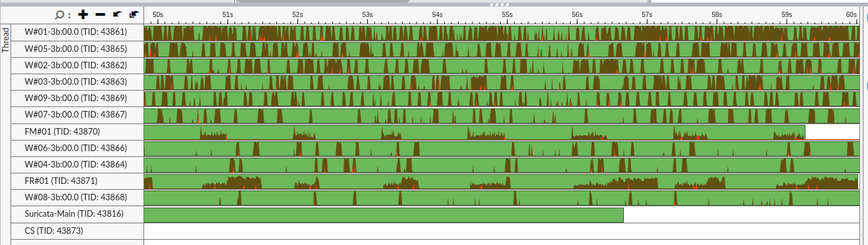Screen dimensions: 868x245
Task: Click the zoom out minus icon
Action: coord(100,14)
